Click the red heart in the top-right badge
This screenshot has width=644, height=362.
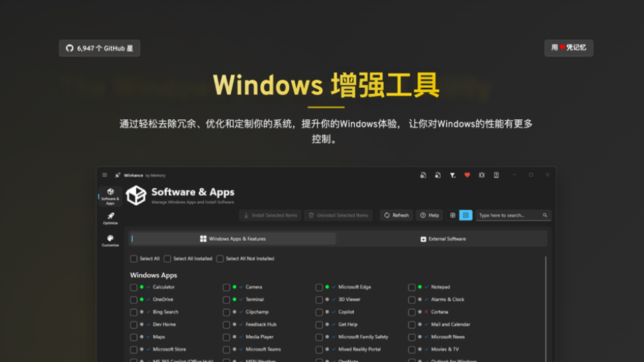(562, 48)
